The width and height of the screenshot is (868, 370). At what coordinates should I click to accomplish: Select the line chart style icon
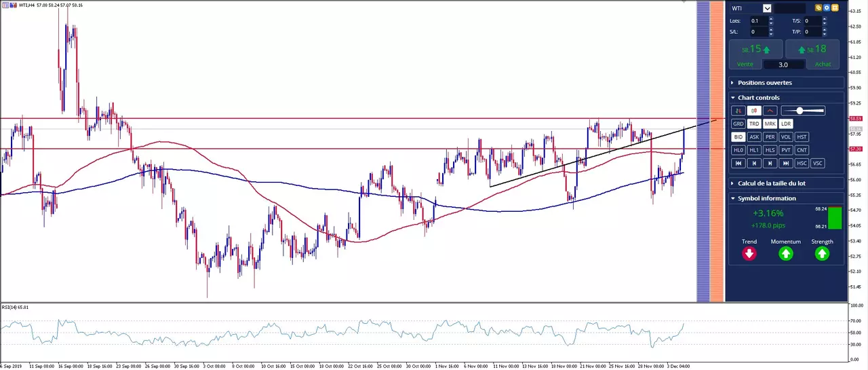(x=770, y=111)
